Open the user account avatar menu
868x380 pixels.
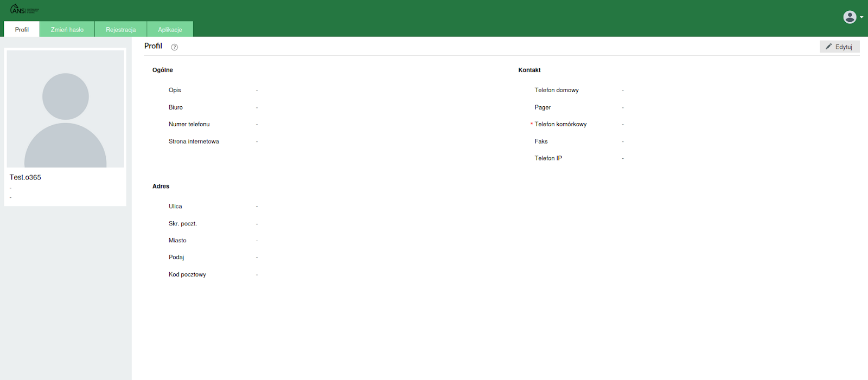click(x=850, y=17)
